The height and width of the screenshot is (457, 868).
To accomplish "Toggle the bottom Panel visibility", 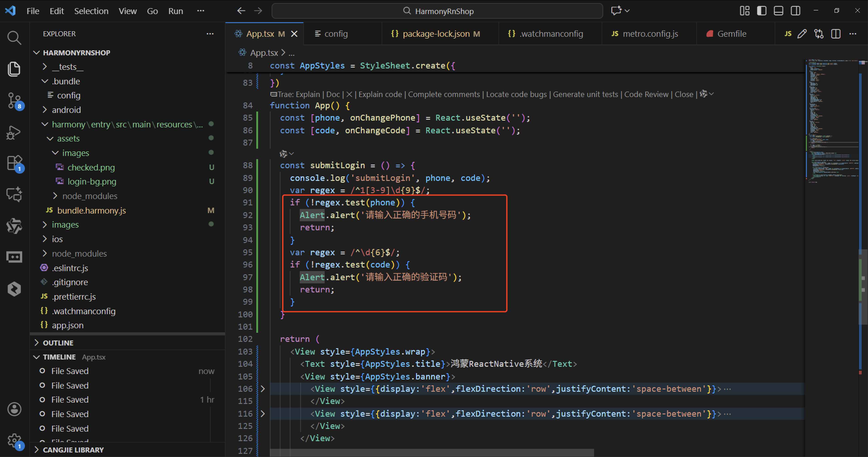I will (778, 11).
